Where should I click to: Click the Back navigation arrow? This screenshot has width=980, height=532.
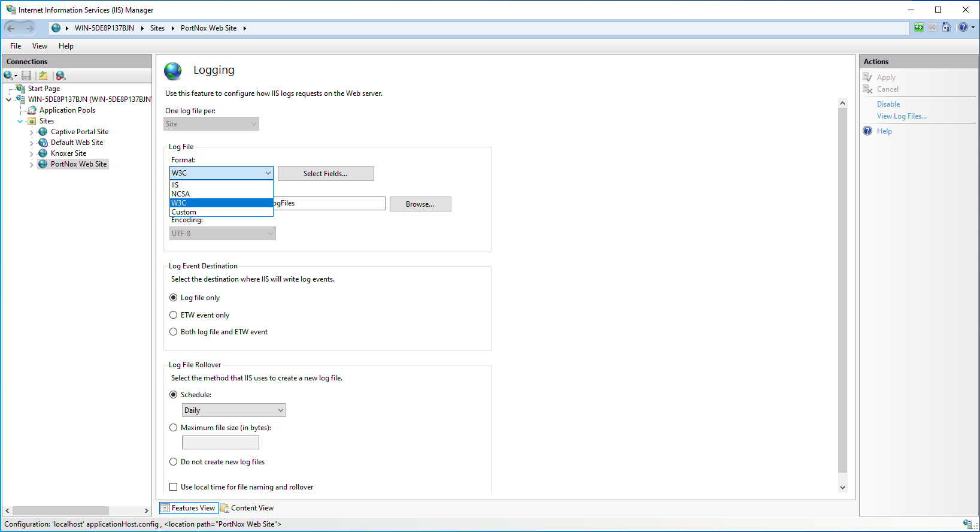[11, 28]
